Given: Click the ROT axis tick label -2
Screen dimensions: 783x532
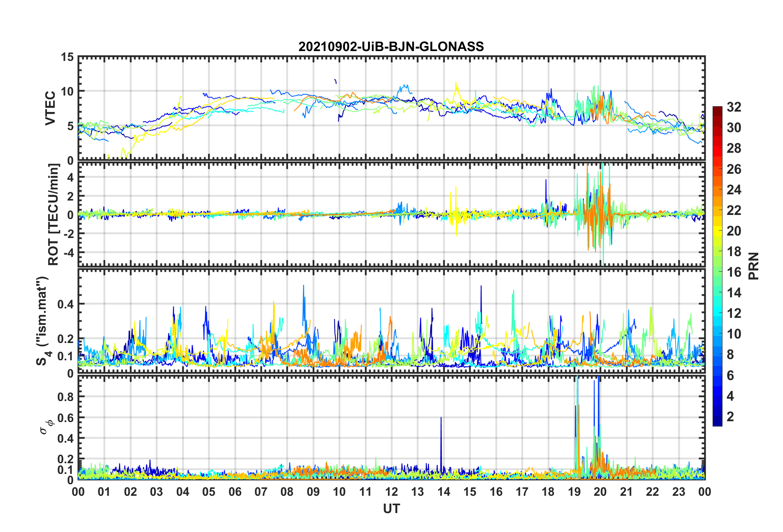Looking at the screenshot, I should [69, 233].
